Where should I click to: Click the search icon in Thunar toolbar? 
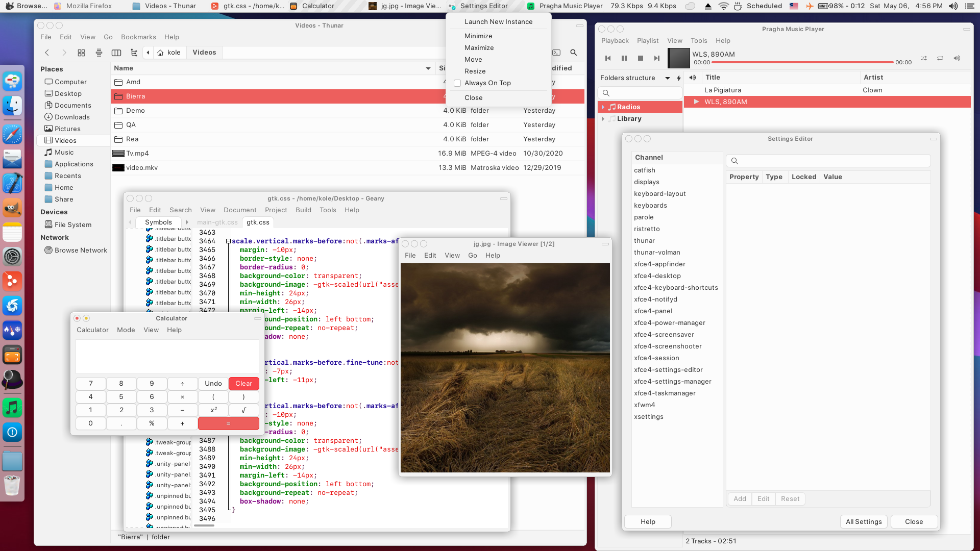pos(574,53)
